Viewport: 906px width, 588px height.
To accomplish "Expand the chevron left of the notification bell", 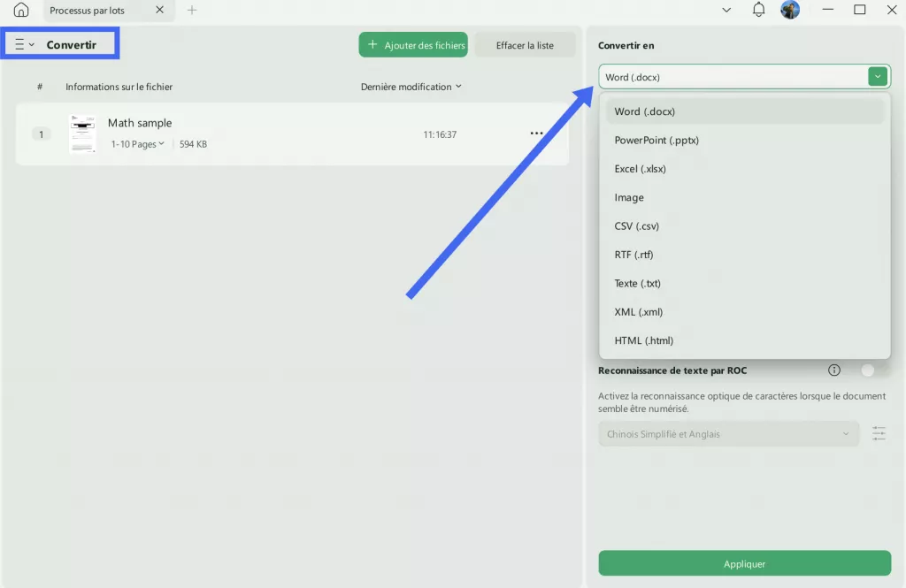I will [726, 10].
